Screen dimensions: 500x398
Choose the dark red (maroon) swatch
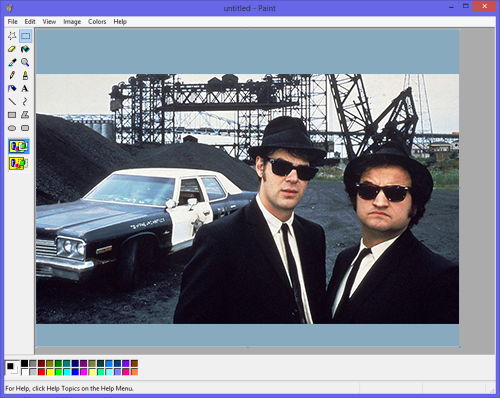pyautogui.click(x=41, y=363)
